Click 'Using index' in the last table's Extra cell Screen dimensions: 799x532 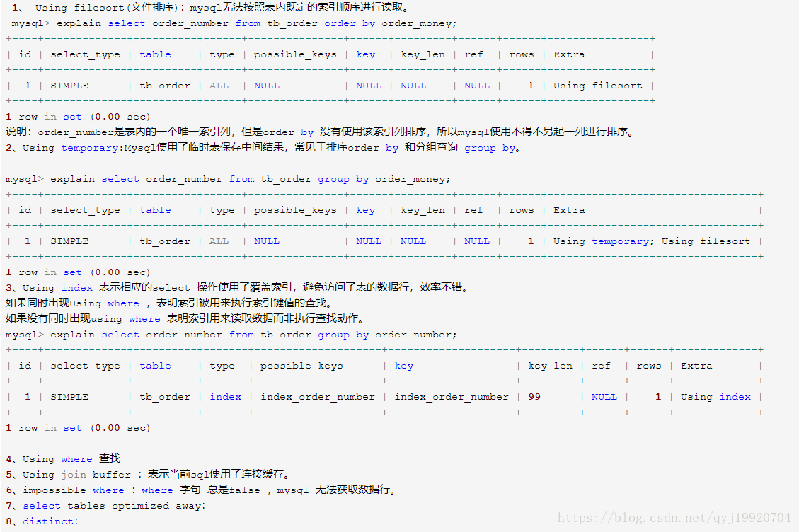715,397
